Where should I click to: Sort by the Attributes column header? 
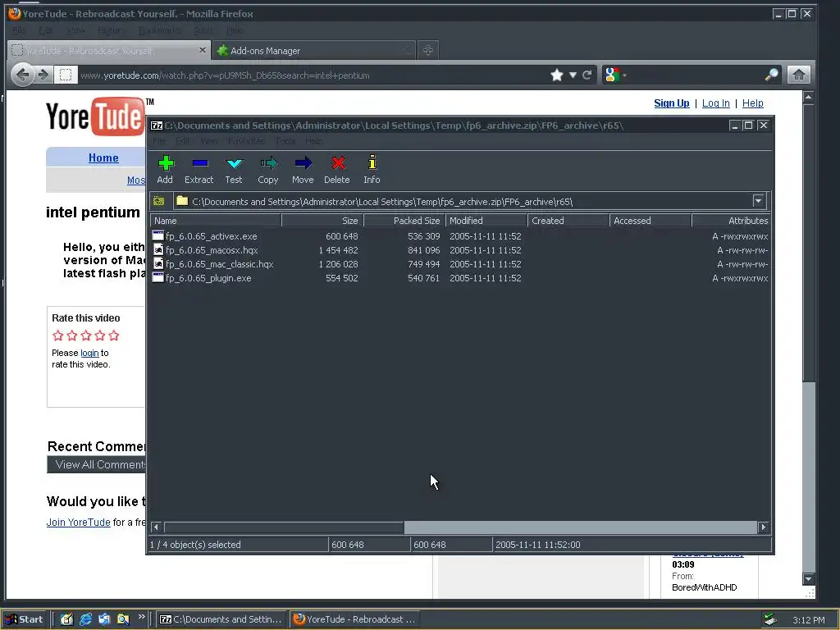[731, 220]
